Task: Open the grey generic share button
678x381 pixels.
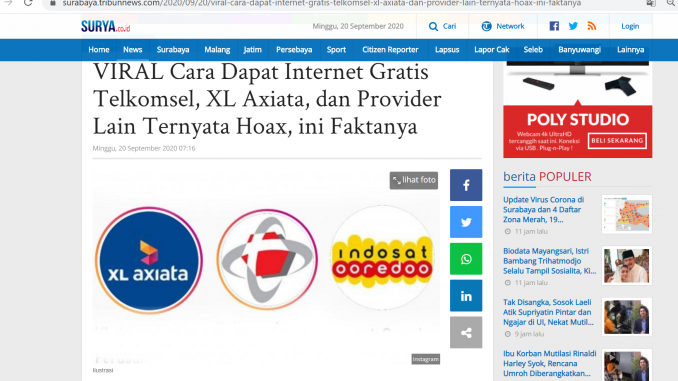Action: click(466, 333)
